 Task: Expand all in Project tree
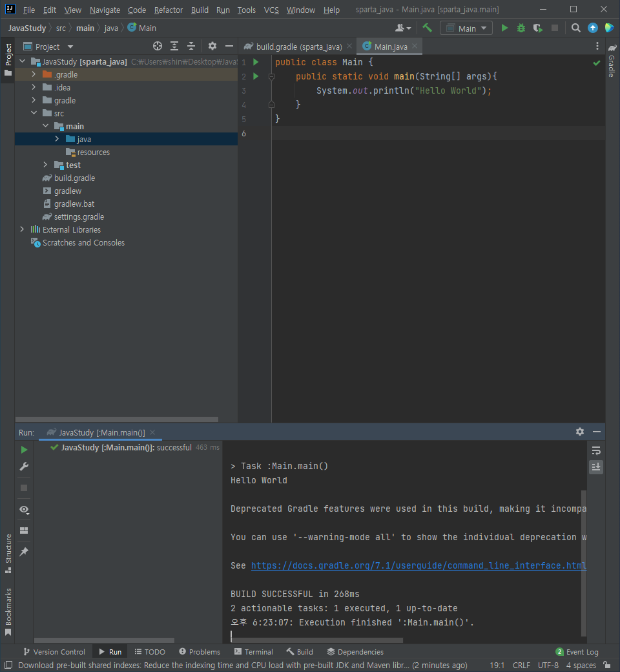point(174,47)
